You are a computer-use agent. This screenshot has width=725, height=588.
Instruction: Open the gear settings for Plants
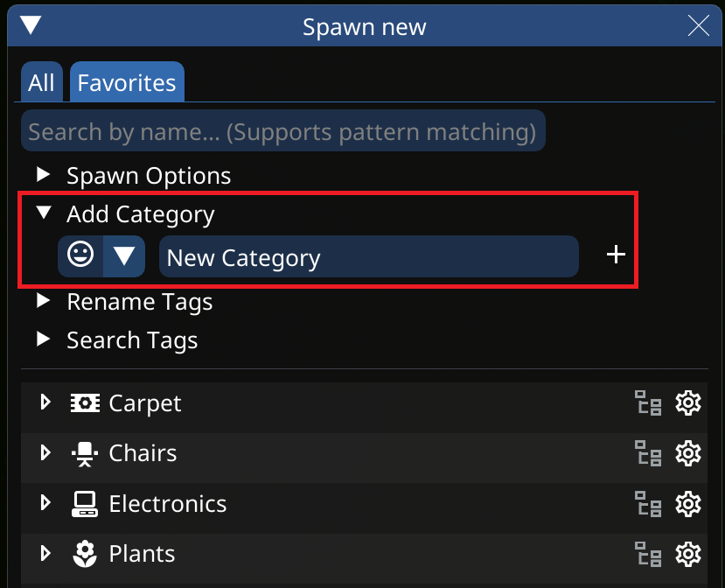click(689, 554)
